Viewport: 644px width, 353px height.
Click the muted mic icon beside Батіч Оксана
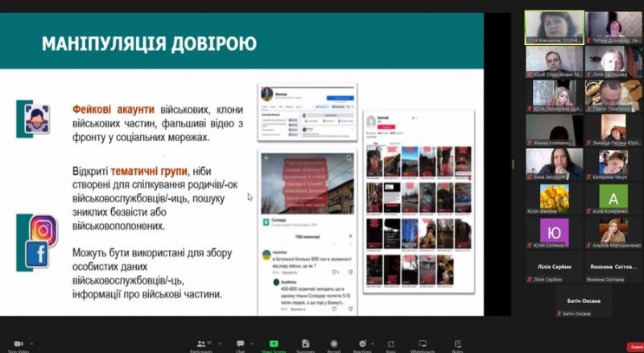tap(559, 314)
